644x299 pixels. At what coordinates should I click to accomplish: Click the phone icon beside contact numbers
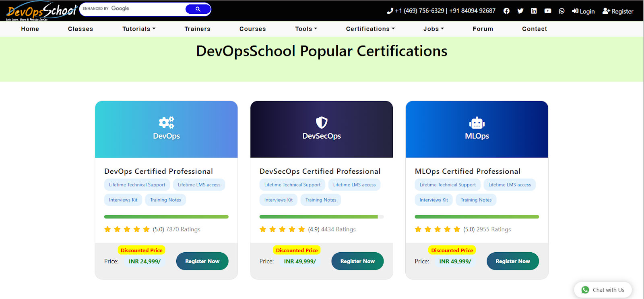[x=390, y=11]
